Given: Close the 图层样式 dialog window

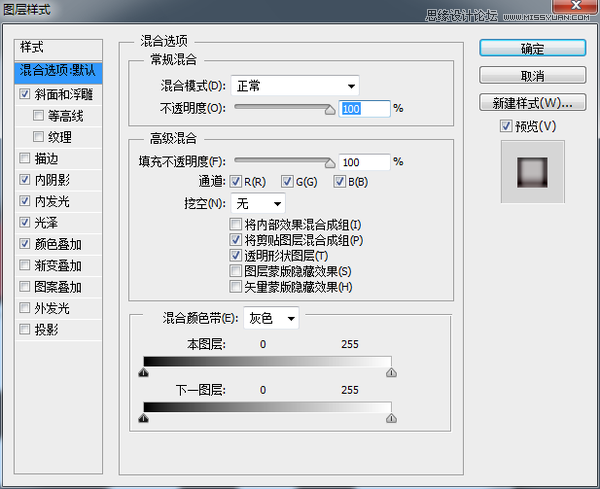Looking at the screenshot, I should click(x=576, y=5).
